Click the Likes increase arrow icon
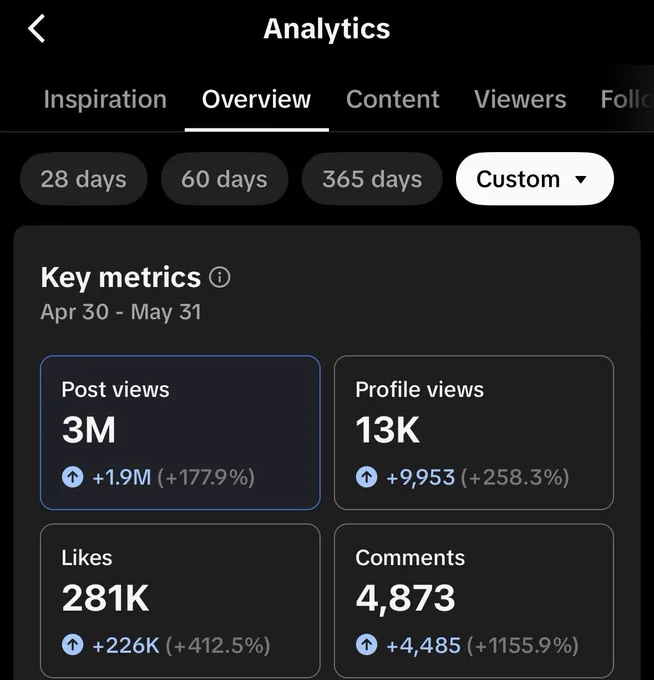The image size is (654, 680). point(72,645)
